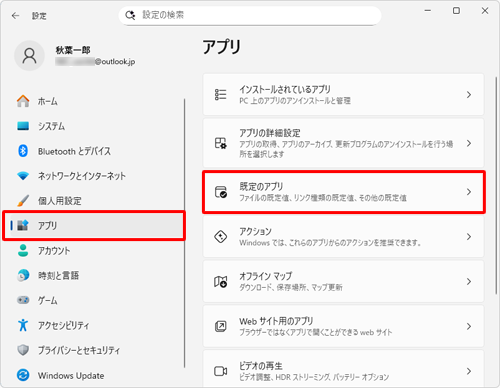Click the 個人用設定 paintbrush icon
This screenshot has height=388, width=500.
pyautogui.click(x=23, y=201)
